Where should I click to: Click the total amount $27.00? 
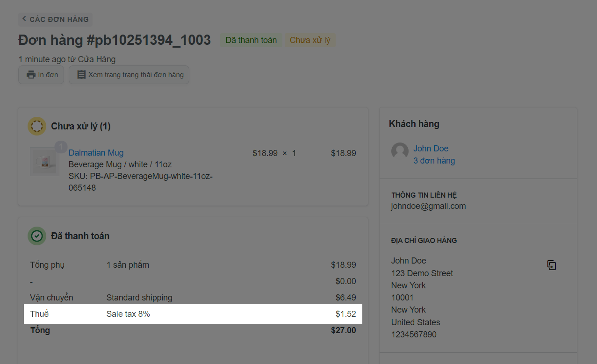344,330
